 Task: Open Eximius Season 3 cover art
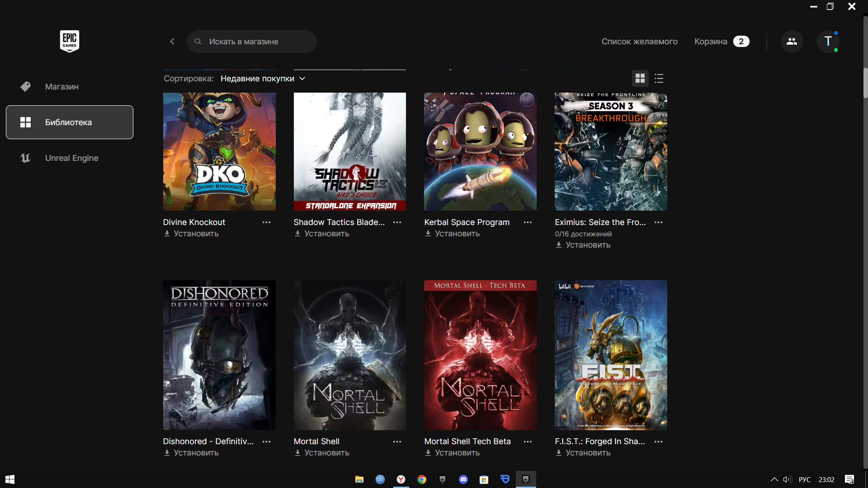(x=611, y=151)
